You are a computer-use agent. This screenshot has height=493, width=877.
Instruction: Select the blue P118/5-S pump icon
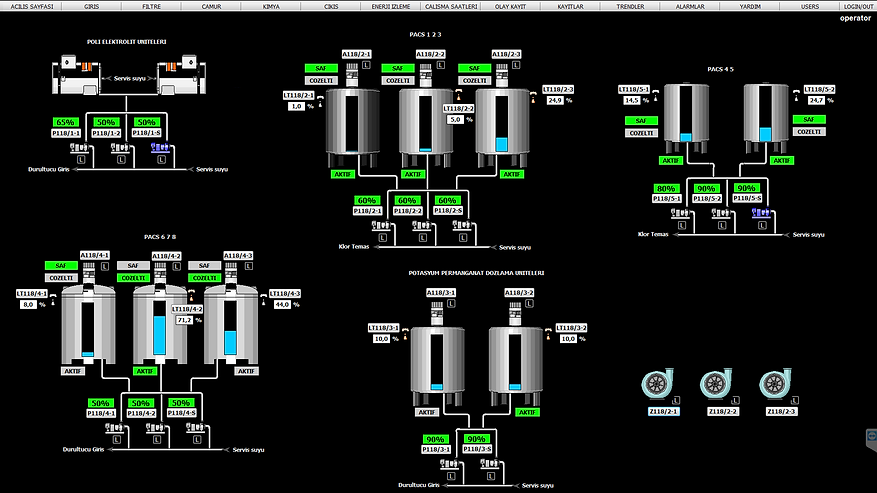click(x=757, y=213)
